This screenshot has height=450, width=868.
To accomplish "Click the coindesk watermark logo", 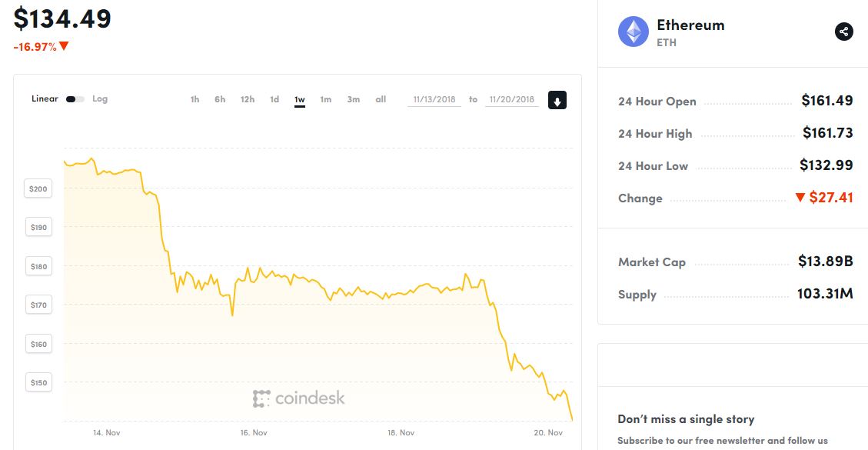I will click(x=299, y=398).
